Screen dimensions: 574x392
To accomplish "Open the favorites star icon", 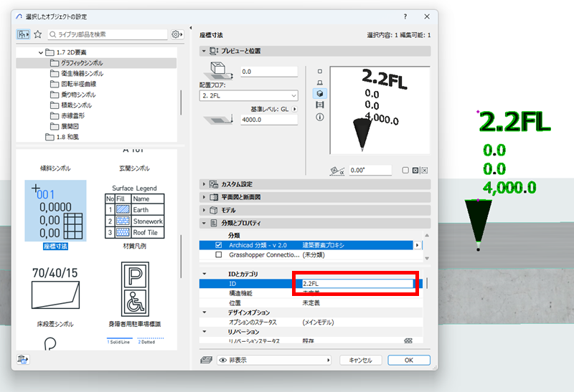I will [38, 34].
